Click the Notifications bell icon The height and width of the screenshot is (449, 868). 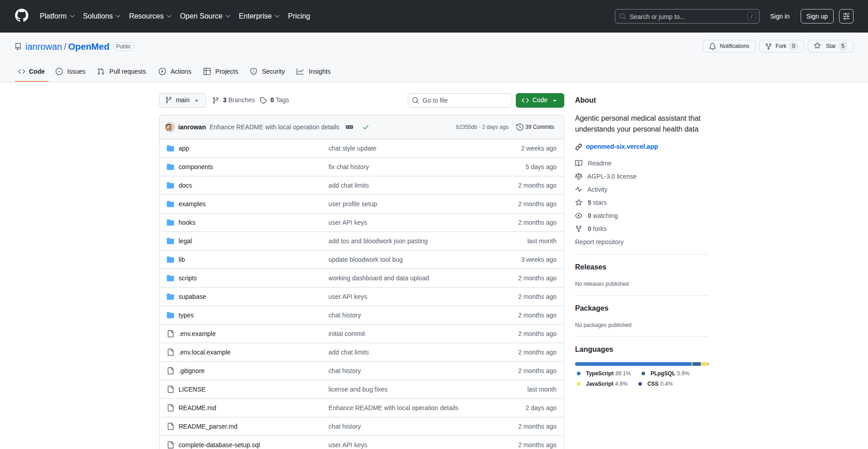coord(712,46)
